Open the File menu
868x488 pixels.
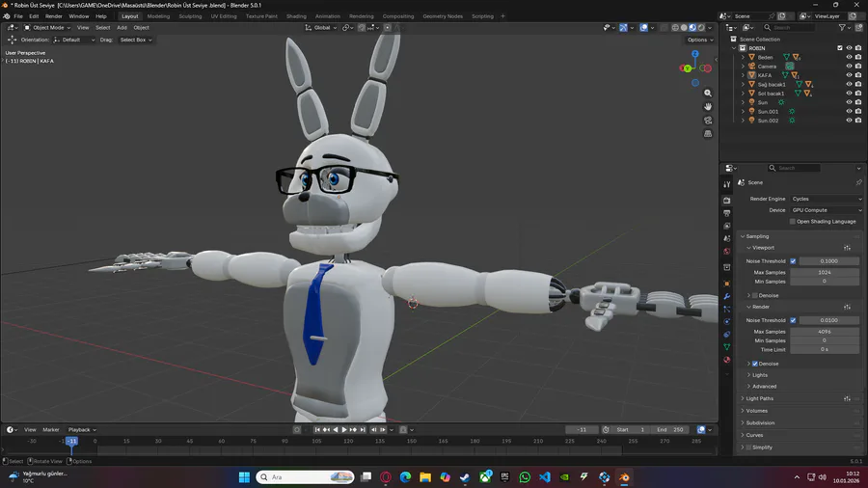[18, 16]
